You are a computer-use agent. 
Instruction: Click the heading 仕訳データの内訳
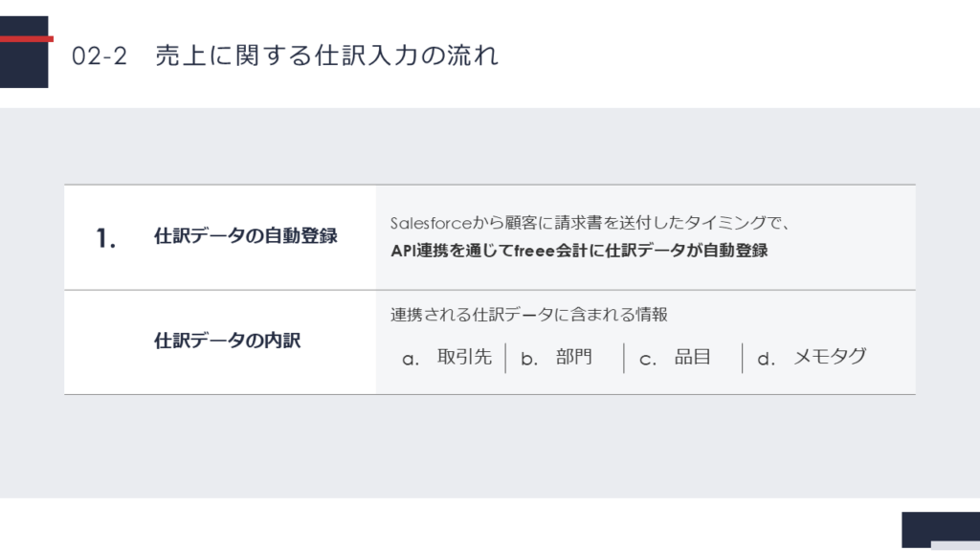pos(228,340)
